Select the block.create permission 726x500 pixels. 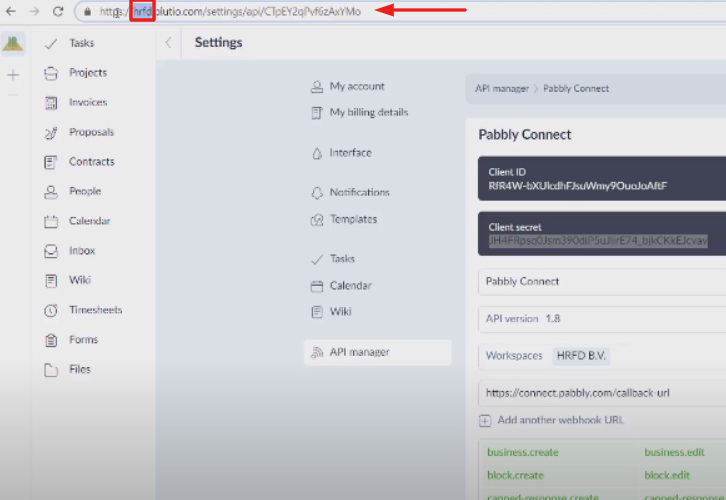(515, 475)
